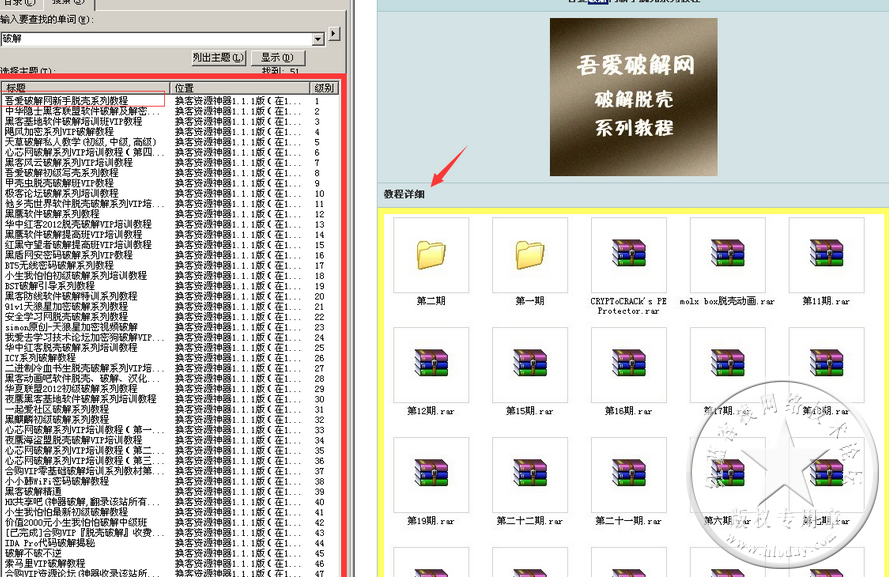
Task: Select result 小生我怕怕最新初级破解教程
Action: point(66,512)
